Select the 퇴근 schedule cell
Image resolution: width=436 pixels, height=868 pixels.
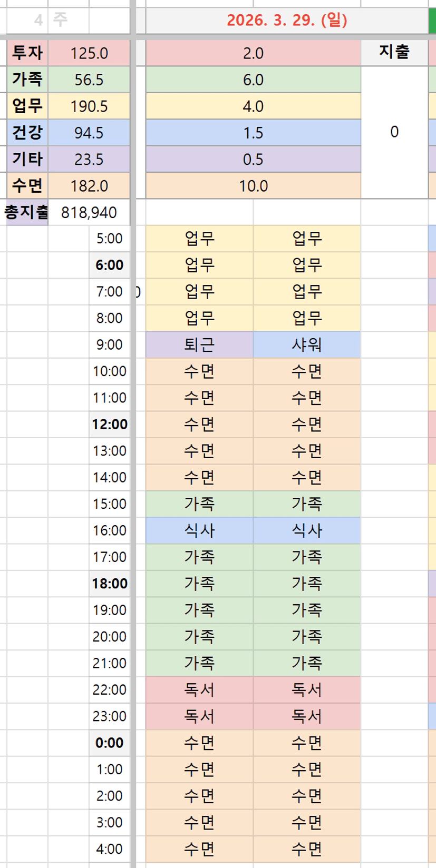coord(199,345)
